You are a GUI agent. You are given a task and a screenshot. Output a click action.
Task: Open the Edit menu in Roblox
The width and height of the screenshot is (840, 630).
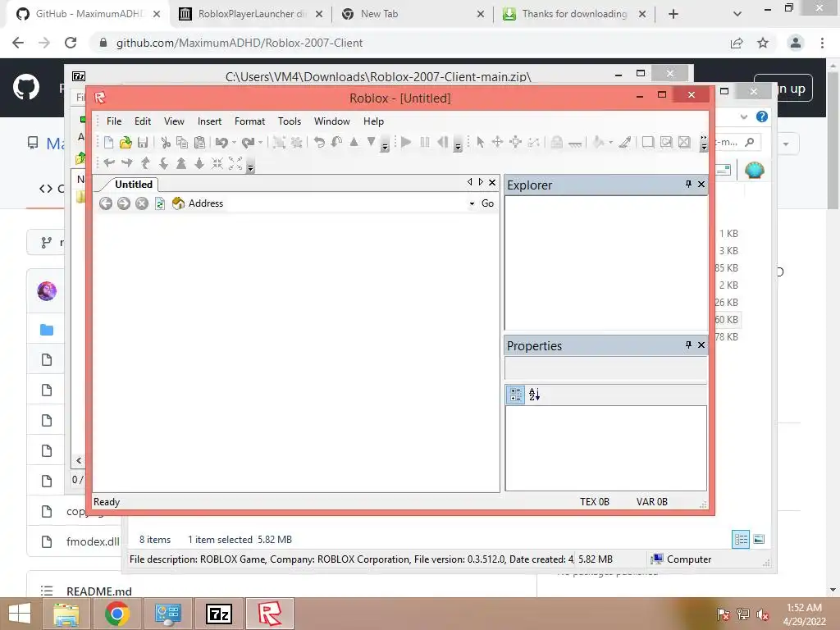(143, 121)
